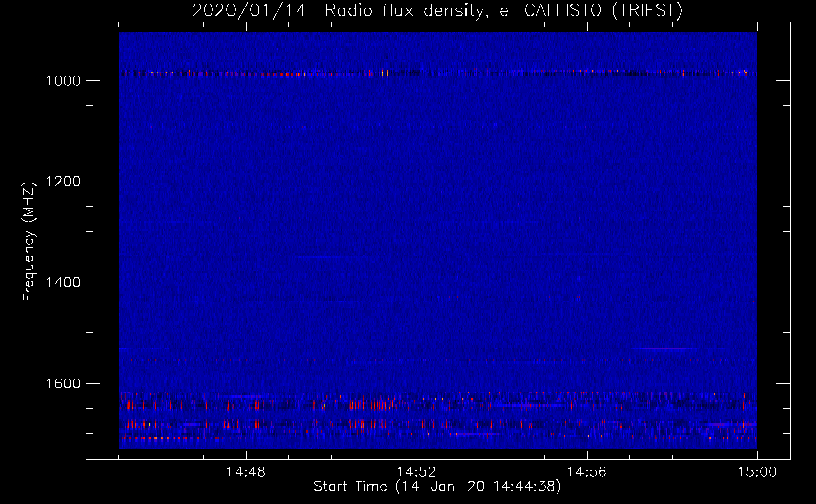Click the 14:56 time tick label
Viewport: 816px width, 504px height.
(x=587, y=472)
